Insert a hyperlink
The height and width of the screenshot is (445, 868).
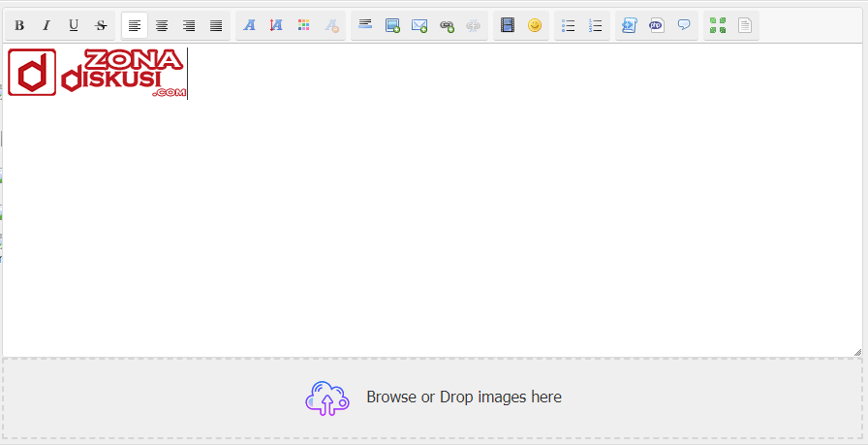(x=447, y=25)
